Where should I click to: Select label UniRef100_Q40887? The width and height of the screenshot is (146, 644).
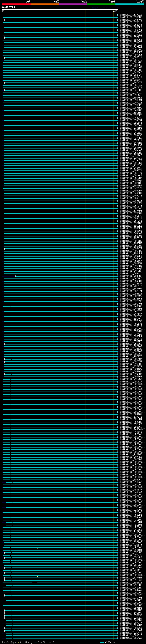[x=131, y=314]
